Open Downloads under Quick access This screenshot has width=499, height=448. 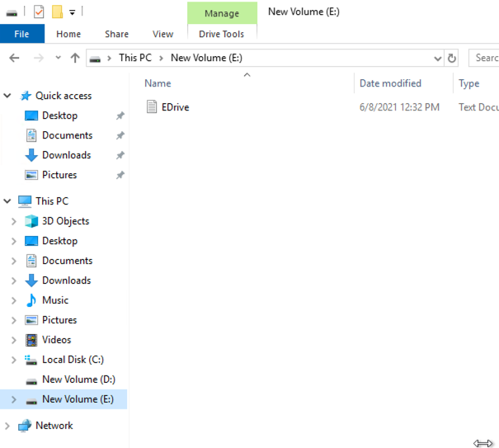tap(67, 155)
